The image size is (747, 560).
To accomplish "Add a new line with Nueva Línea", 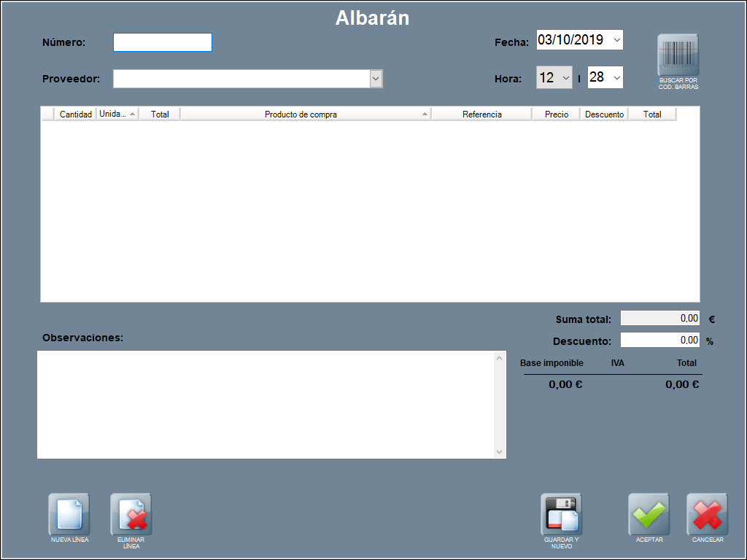I will 69,514.
